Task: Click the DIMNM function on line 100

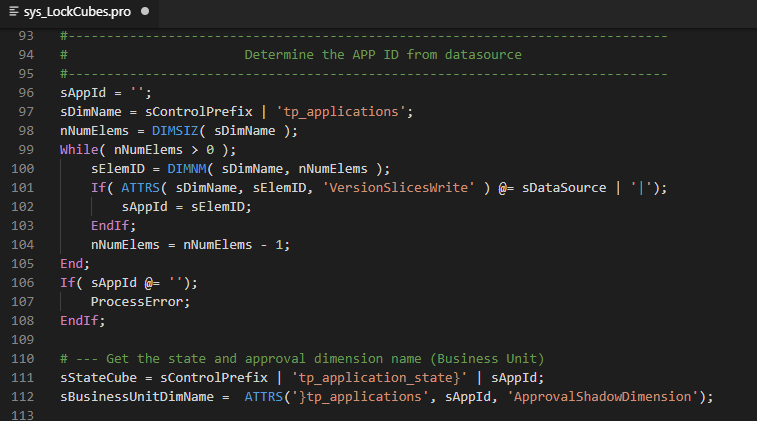Action: click(x=187, y=168)
